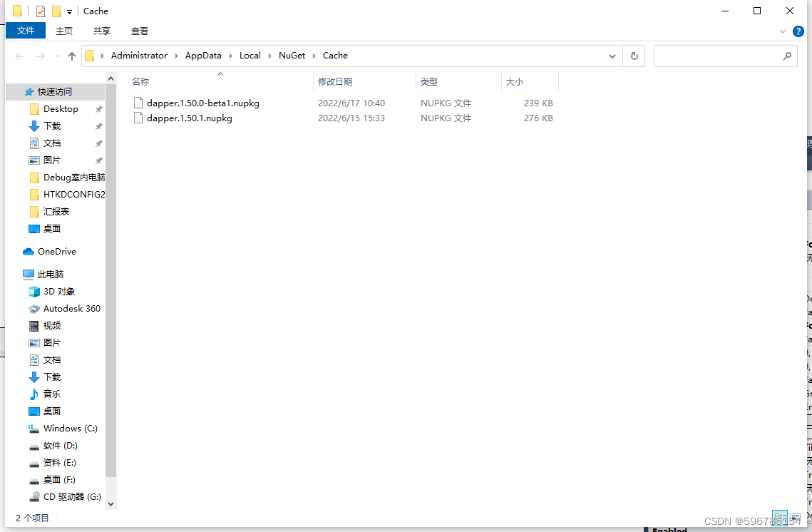The image size is (812, 532).
Task: Click the size value 276 KB
Action: tap(538, 118)
